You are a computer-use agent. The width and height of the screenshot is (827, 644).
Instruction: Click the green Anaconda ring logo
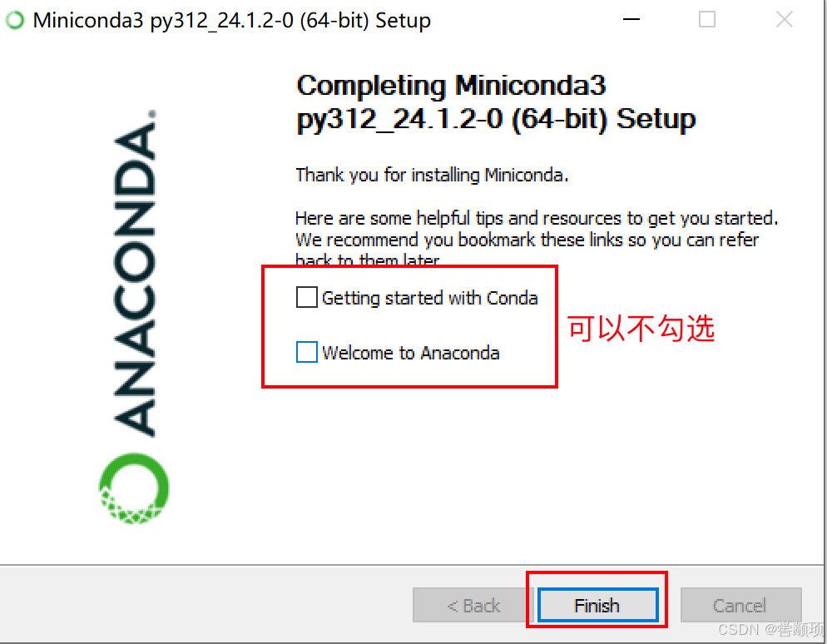point(134,488)
